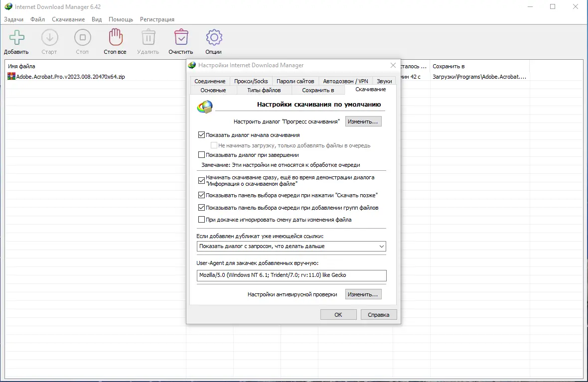Viewport: 588px width, 382px height.
Task: Click the Стоп все hand icon
Action: point(116,37)
